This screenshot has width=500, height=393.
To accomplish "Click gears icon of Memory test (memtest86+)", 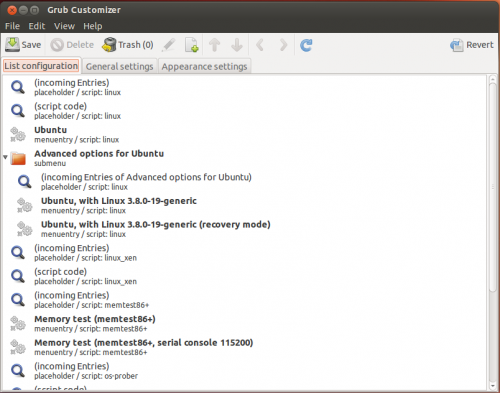I will [x=18, y=324].
